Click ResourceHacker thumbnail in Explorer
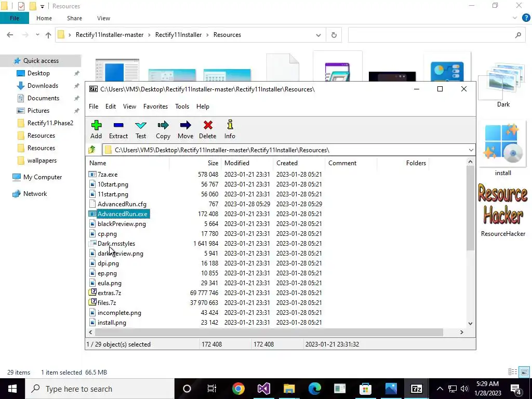The image size is (532, 399). [503, 204]
